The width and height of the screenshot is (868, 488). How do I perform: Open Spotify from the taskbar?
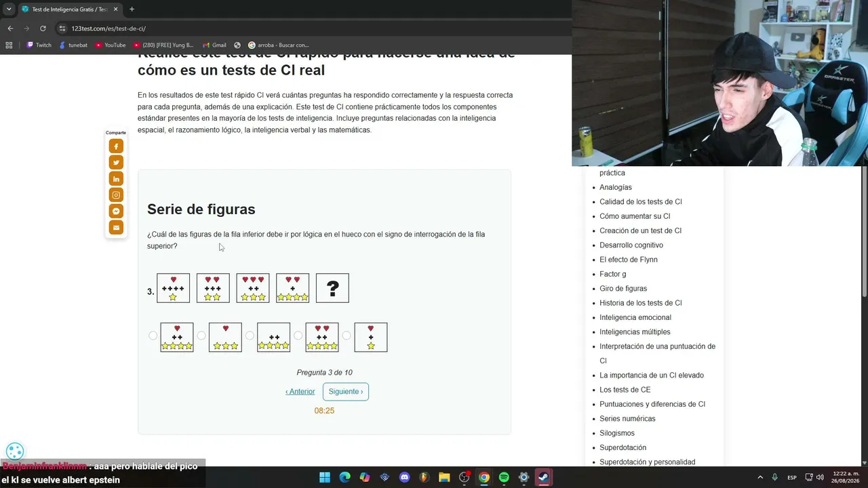(504, 477)
